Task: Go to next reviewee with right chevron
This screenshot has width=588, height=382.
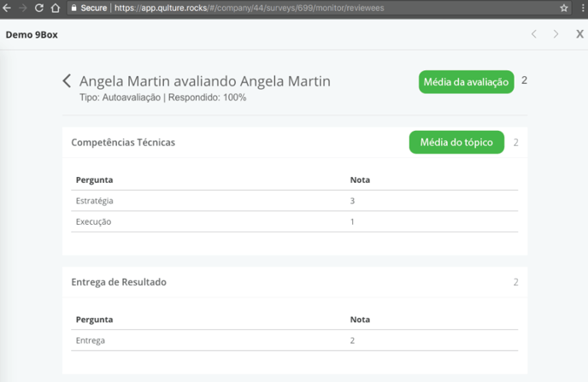Action: pyautogui.click(x=556, y=34)
